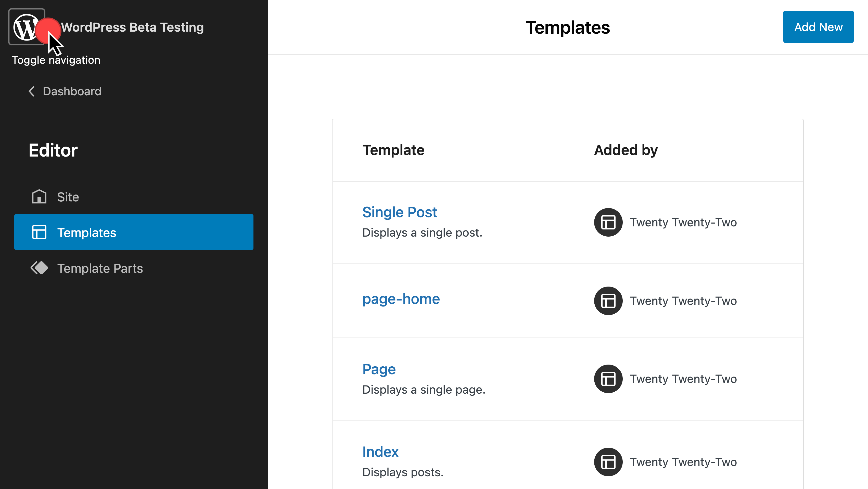Click the theme icon beside Single Post
The height and width of the screenshot is (489, 868).
pos(608,222)
